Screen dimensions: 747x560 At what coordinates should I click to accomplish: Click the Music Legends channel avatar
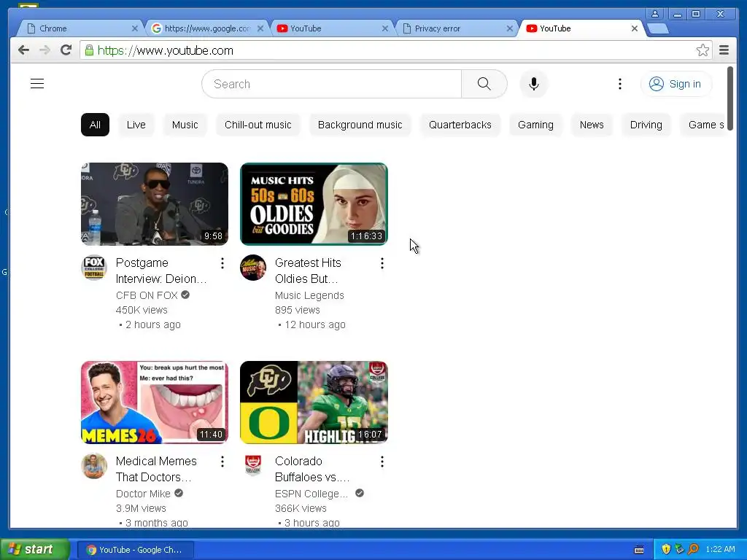[253, 268]
